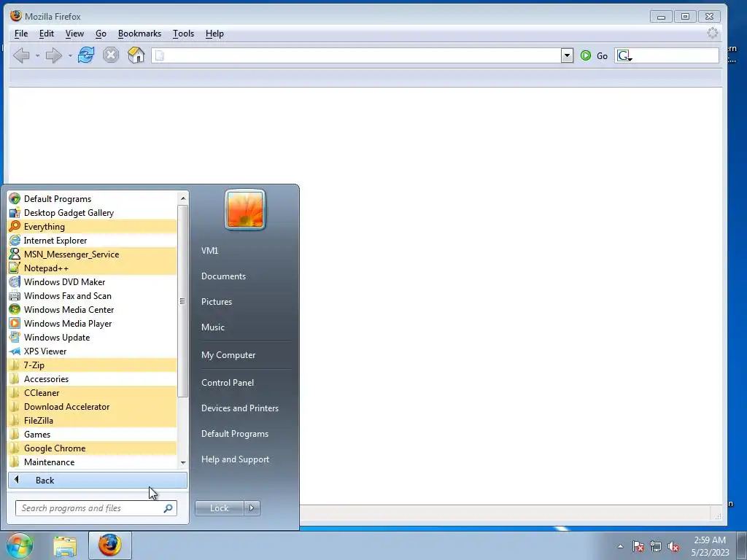Expand the 7-Zip folder
The height and width of the screenshot is (560, 747).
[93, 365]
